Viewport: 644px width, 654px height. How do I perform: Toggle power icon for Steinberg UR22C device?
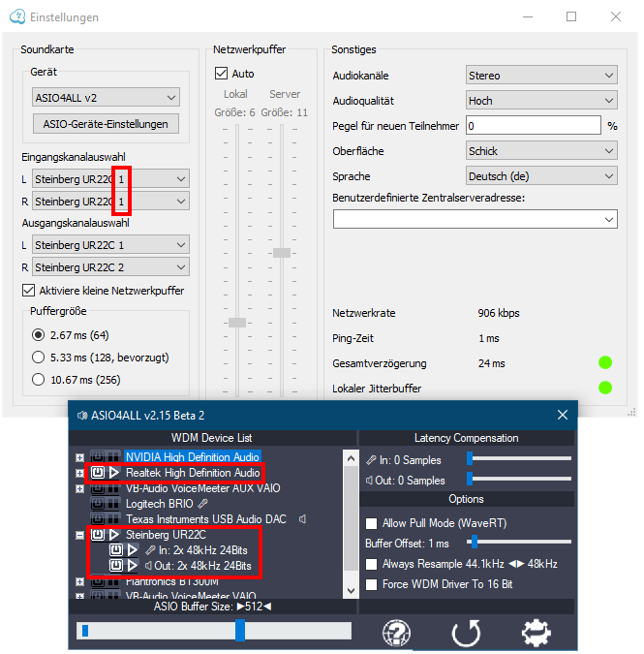pyautogui.click(x=98, y=535)
